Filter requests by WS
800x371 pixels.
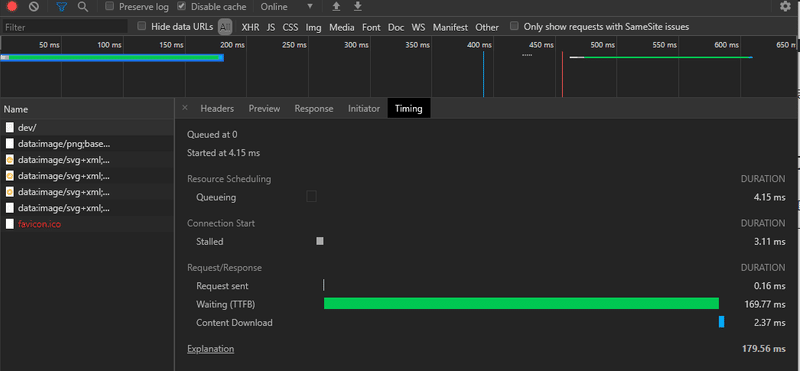point(418,27)
